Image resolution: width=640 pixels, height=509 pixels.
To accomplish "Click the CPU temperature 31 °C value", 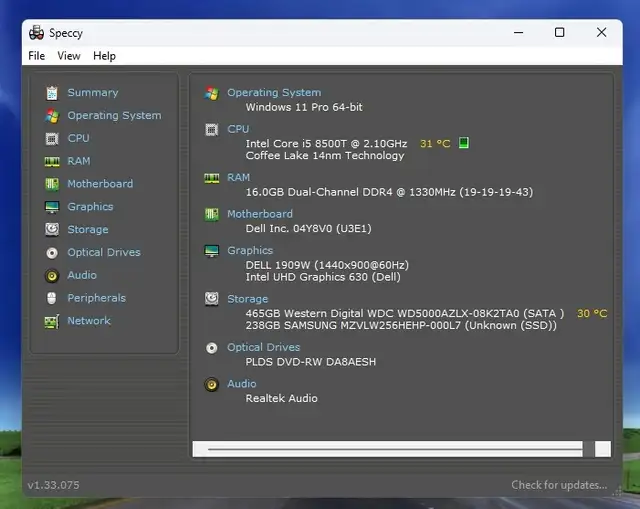I will click(x=435, y=144).
